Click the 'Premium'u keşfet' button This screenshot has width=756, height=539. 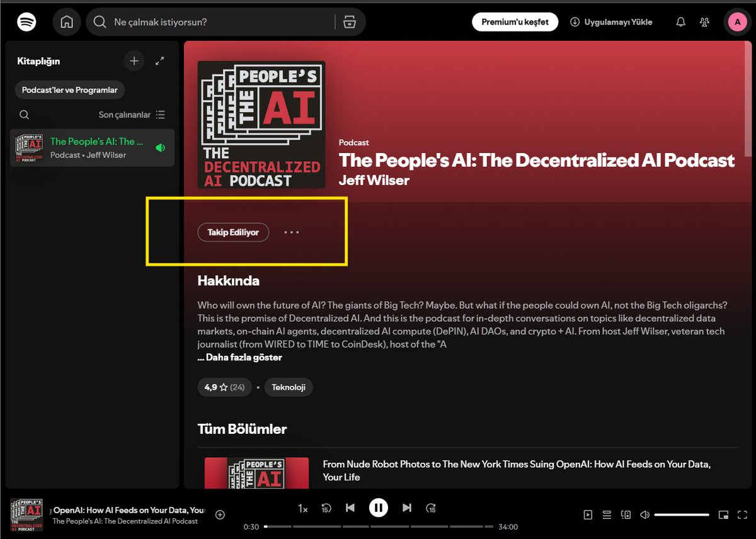tap(515, 22)
